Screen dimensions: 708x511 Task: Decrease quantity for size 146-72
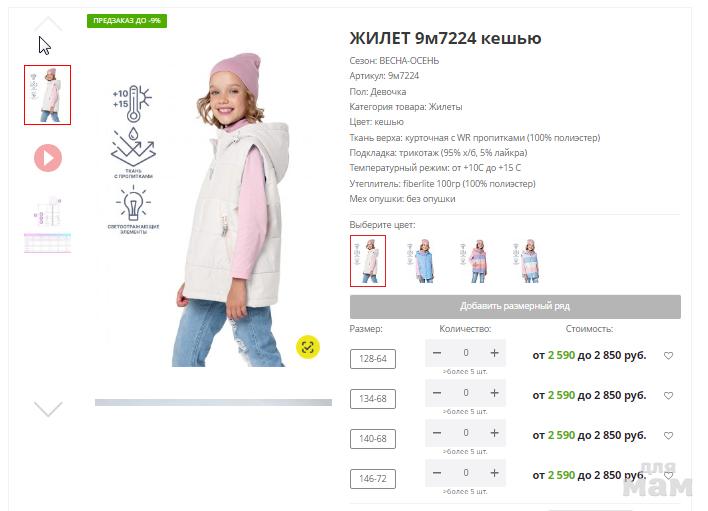[x=437, y=473]
